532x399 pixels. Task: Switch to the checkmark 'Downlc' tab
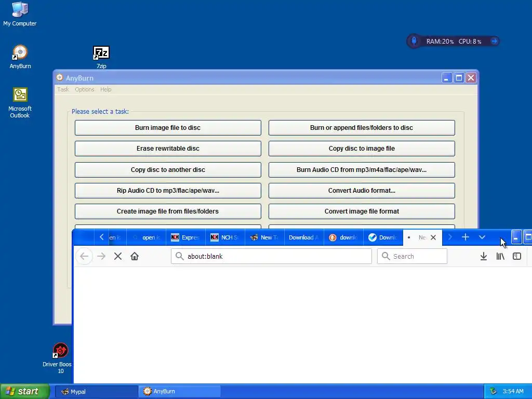click(x=382, y=237)
